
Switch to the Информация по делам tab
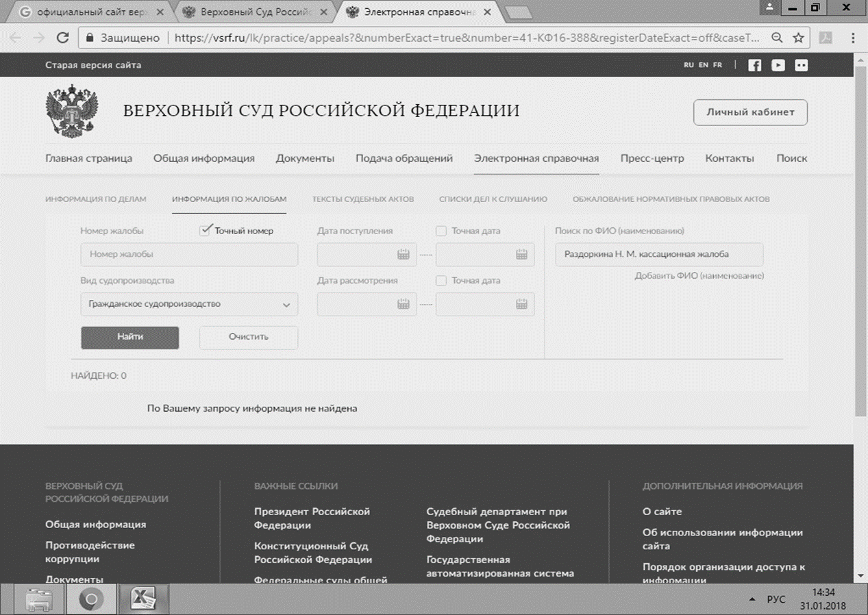[96, 199]
